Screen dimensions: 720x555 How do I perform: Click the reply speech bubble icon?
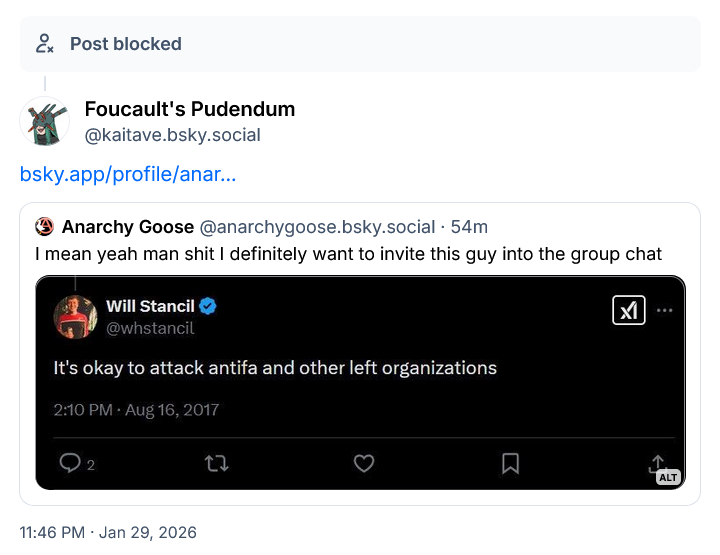(x=70, y=463)
